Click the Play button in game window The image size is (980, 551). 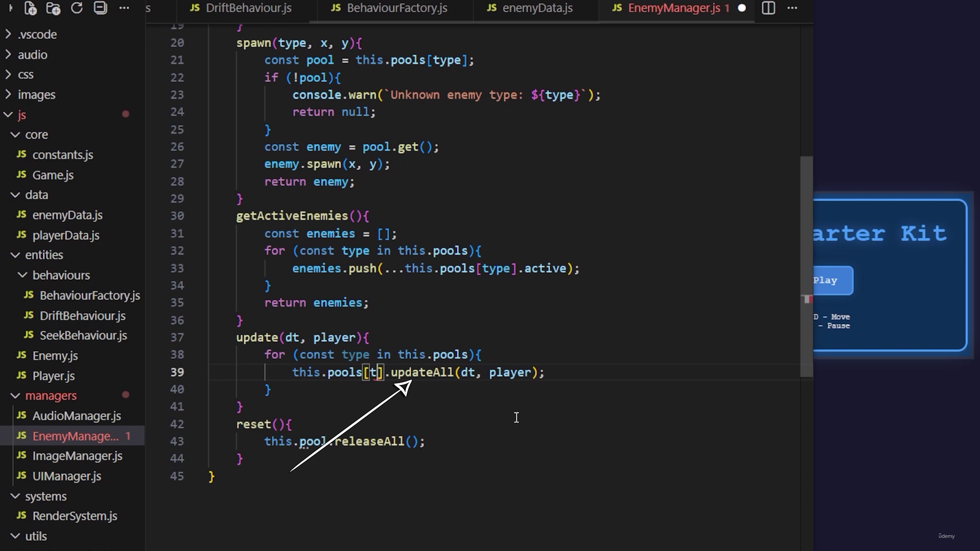(x=833, y=280)
